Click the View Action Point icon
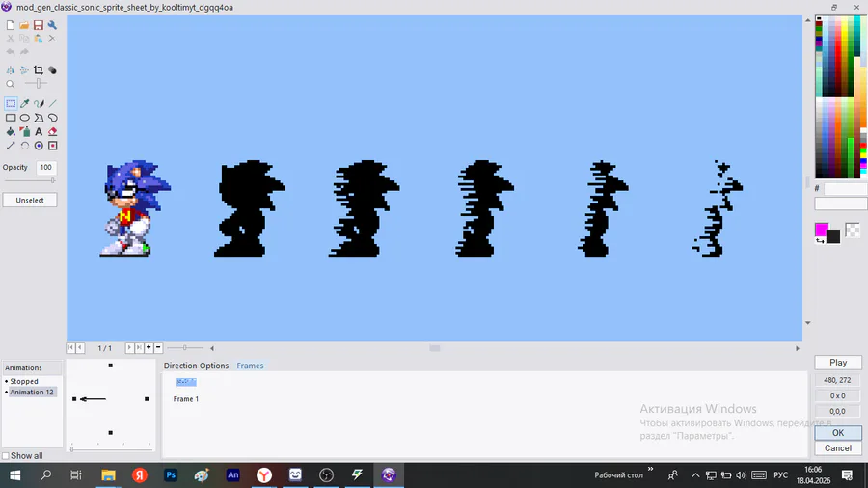 tap(53, 146)
